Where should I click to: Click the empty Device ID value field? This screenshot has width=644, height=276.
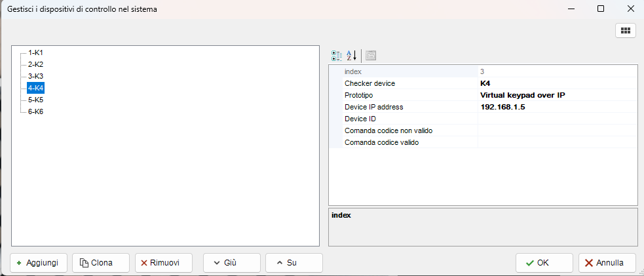click(x=557, y=119)
